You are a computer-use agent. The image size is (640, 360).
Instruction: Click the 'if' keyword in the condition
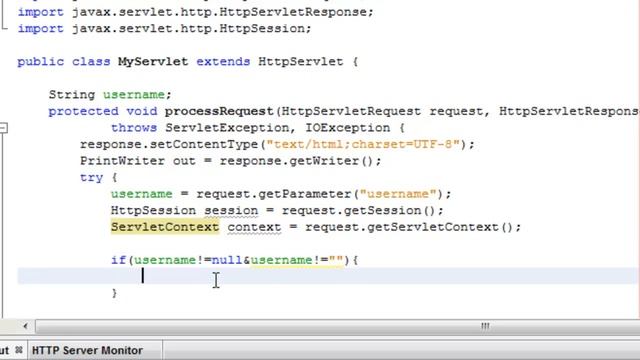118,260
